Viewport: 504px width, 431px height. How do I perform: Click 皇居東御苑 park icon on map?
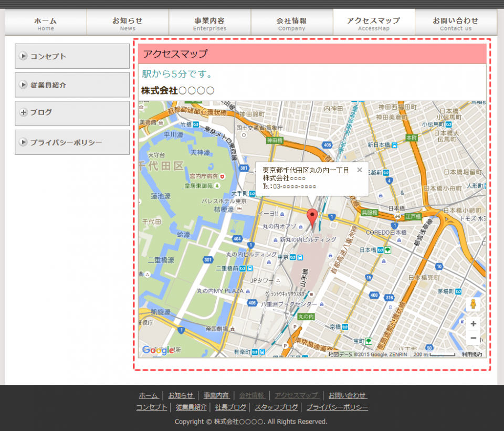pyautogui.click(x=217, y=186)
